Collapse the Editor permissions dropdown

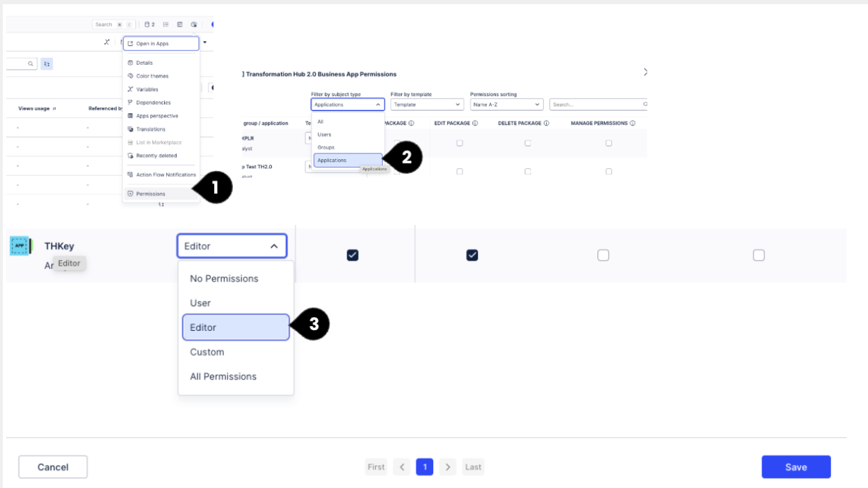(274, 246)
